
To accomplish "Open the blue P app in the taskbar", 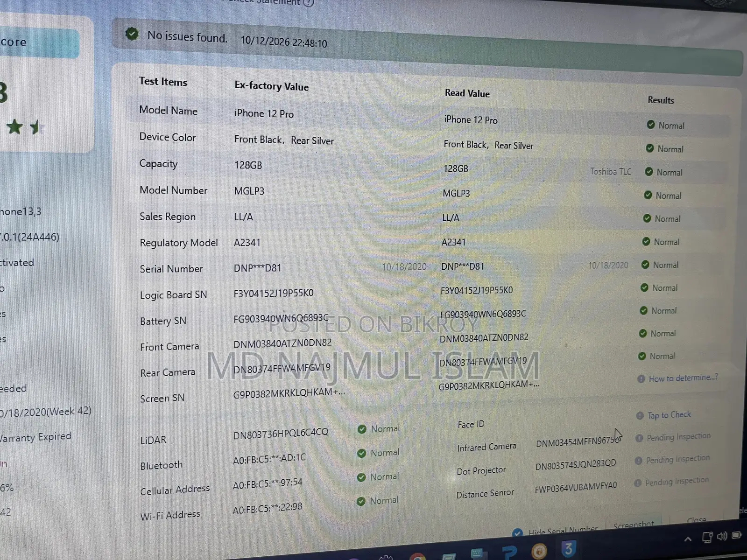I will pos(509,553).
